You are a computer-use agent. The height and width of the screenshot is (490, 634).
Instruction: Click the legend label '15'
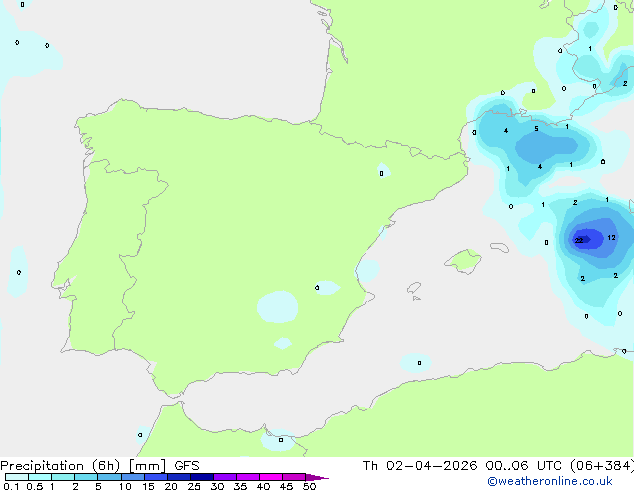[148, 486]
